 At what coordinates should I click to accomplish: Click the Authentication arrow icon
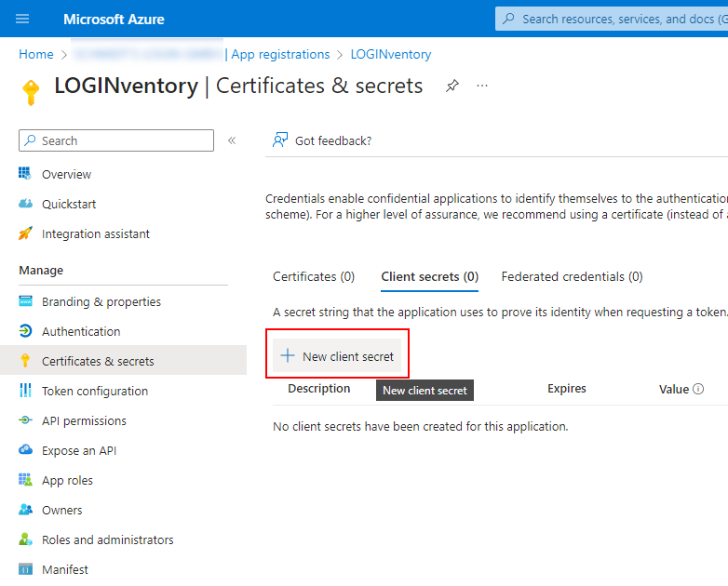pyautogui.click(x=25, y=331)
